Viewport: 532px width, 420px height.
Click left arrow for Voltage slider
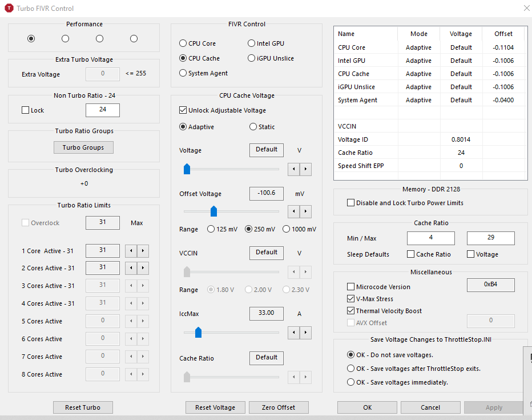tap(293, 169)
